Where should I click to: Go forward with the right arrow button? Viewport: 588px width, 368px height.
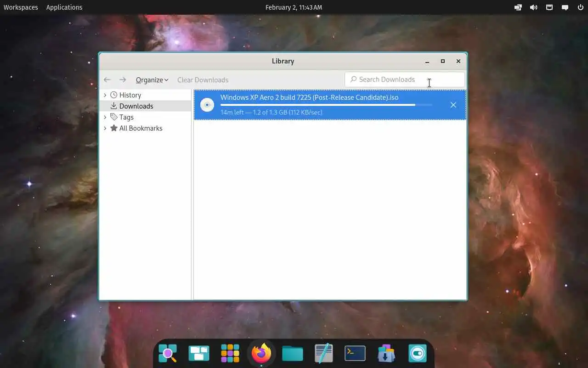[123, 80]
